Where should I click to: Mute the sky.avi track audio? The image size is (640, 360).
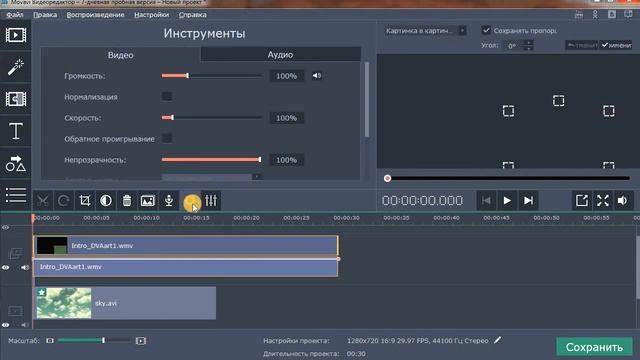pos(25,325)
